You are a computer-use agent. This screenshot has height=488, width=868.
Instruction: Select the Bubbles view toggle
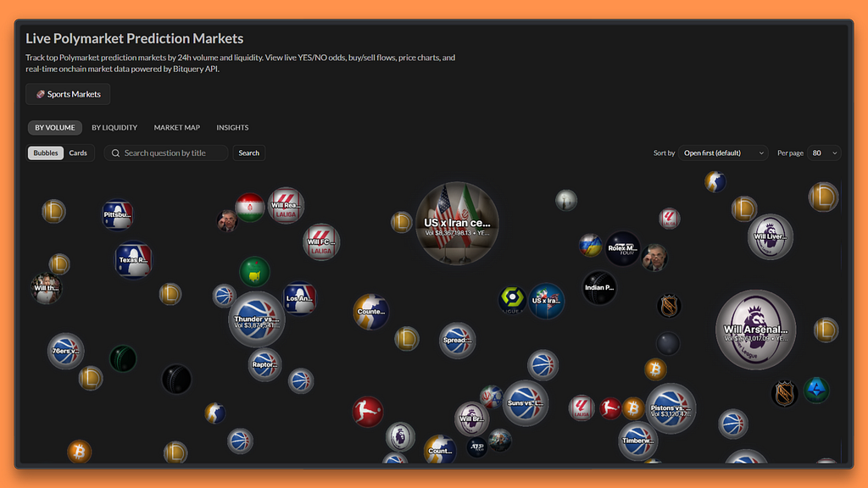pos(46,152)
